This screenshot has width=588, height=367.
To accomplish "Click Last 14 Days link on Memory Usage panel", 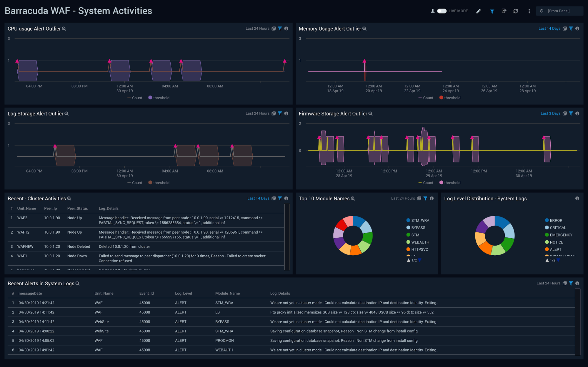I will click(549, 28).
